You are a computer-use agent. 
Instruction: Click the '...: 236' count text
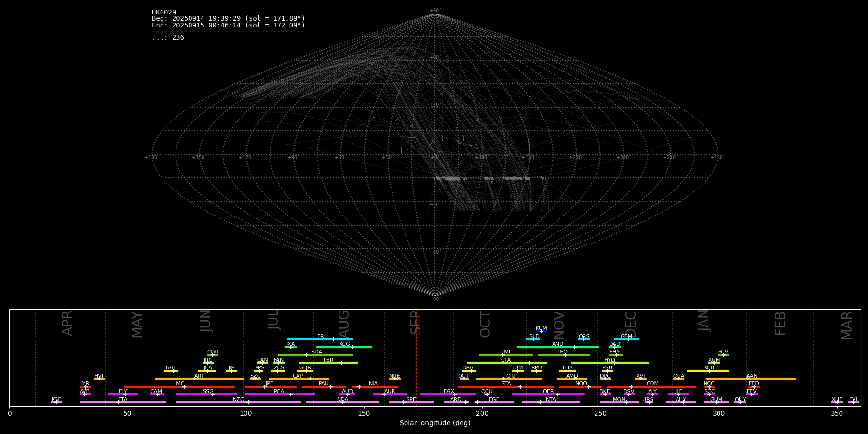click(x=168, y=38)
